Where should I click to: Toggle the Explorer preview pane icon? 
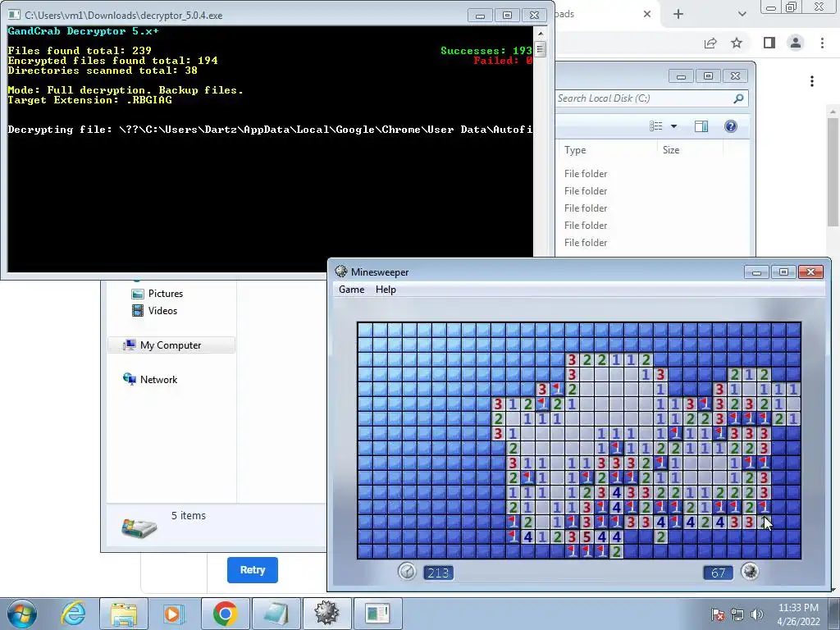pos(701,126)
